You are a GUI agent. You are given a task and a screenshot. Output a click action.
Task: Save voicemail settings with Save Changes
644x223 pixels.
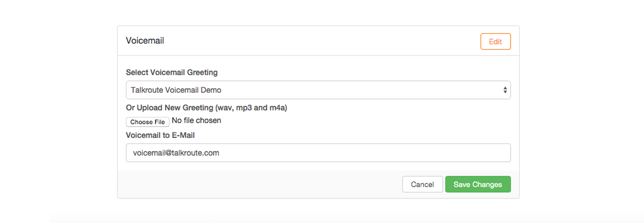tap(478, 184)
